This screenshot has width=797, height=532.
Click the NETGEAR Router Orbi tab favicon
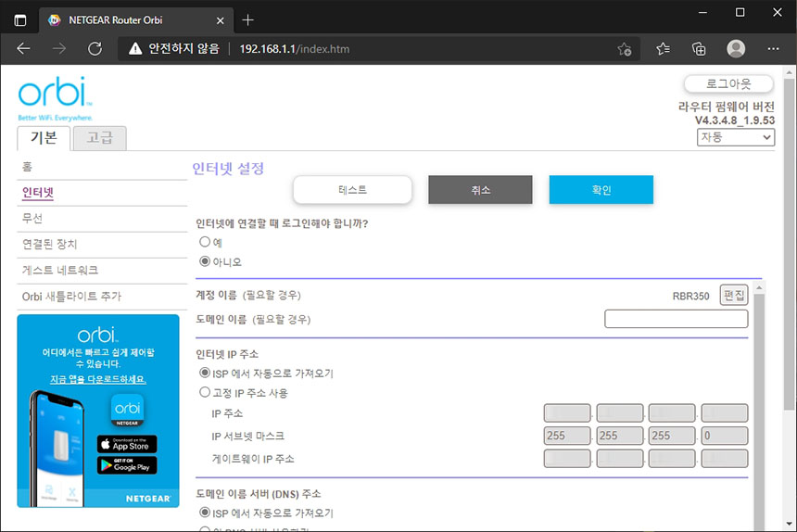click(x=54, y=20)
